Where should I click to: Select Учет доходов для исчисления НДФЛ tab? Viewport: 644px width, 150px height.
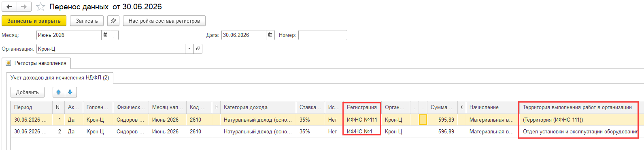(x=60, y=77)
